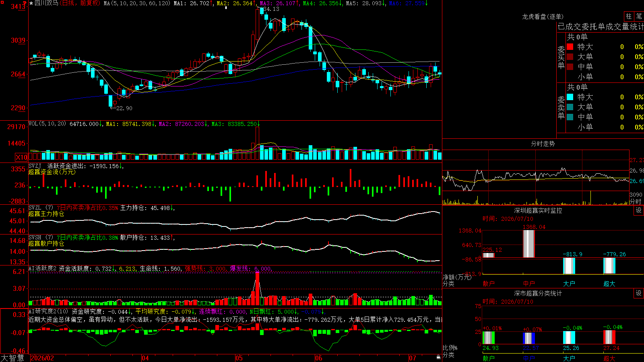
Task: Click the 已成交委托单成交量统计 header
Action: [x=601, y=27]
